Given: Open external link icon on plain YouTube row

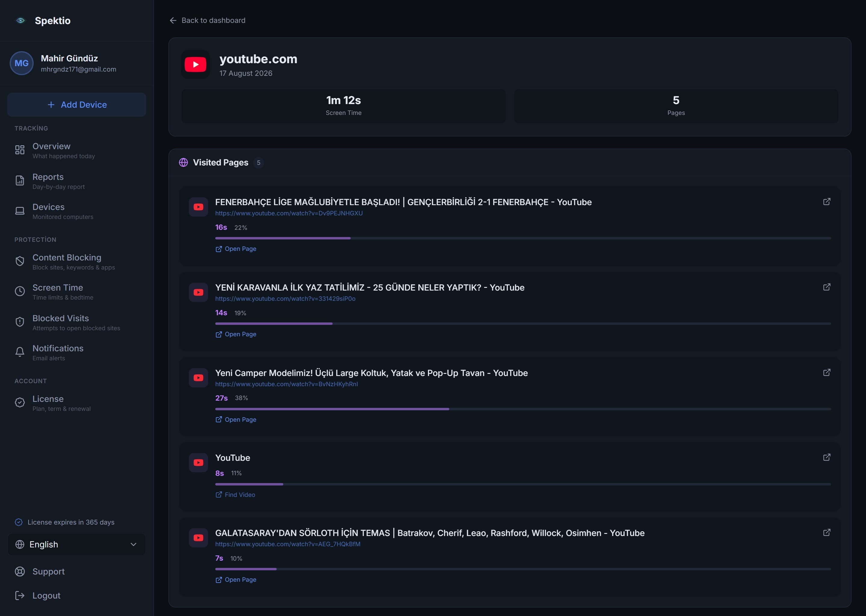Looking at the screenshot, I should (x=827, y=457).
